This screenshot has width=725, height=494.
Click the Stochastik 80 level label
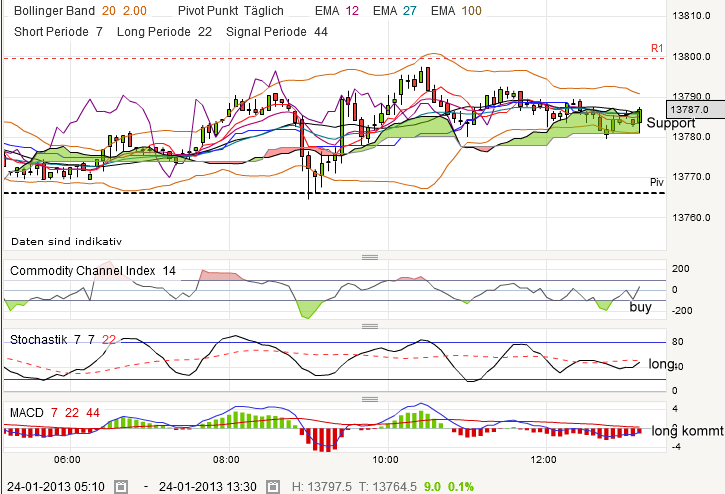coord(677,342)
